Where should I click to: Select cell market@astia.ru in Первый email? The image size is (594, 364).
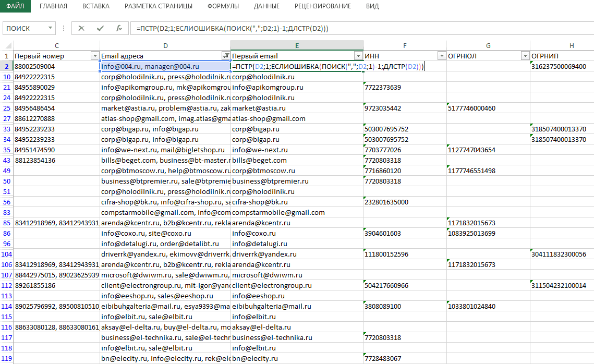point(297,108)
